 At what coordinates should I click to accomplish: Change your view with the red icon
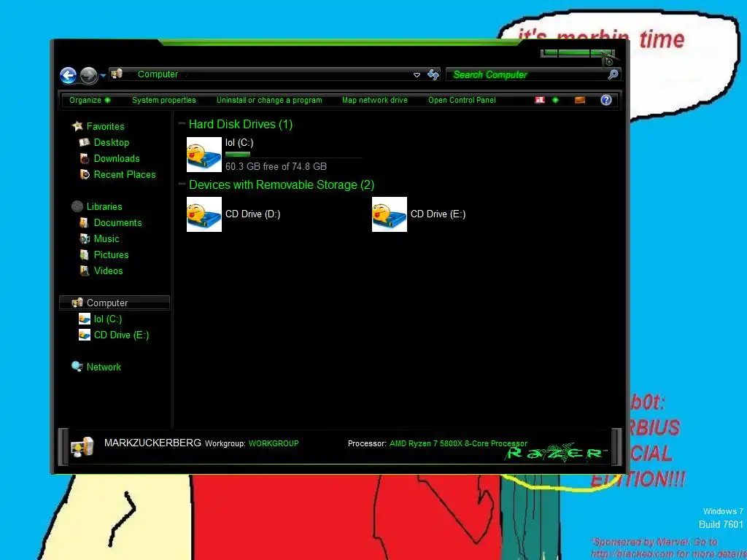point(540,100)
